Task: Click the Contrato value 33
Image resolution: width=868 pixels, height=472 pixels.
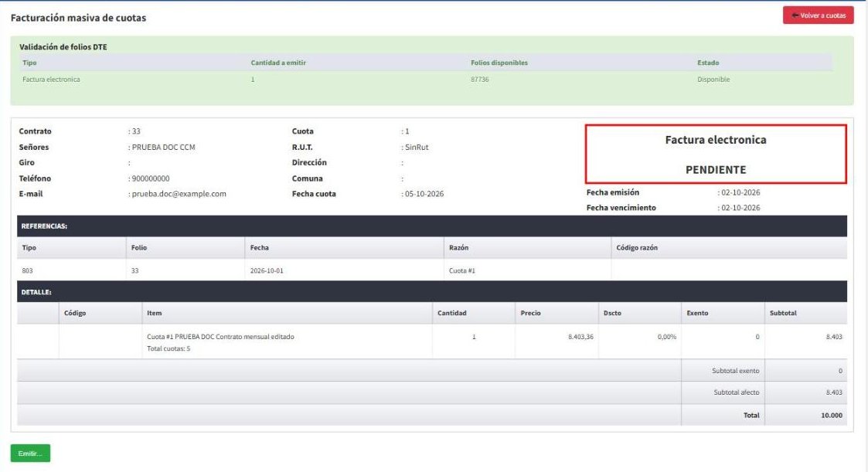Action: 136,131
